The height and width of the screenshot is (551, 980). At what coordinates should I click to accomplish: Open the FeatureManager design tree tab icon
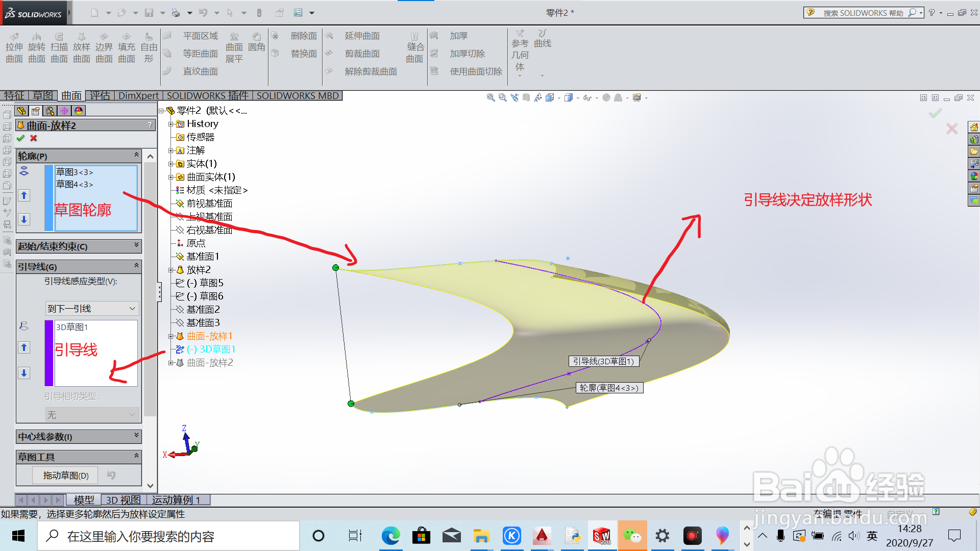click(21, 111)
